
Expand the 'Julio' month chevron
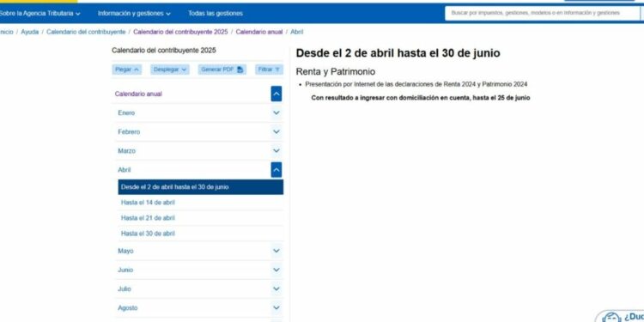tap(276, 289)
